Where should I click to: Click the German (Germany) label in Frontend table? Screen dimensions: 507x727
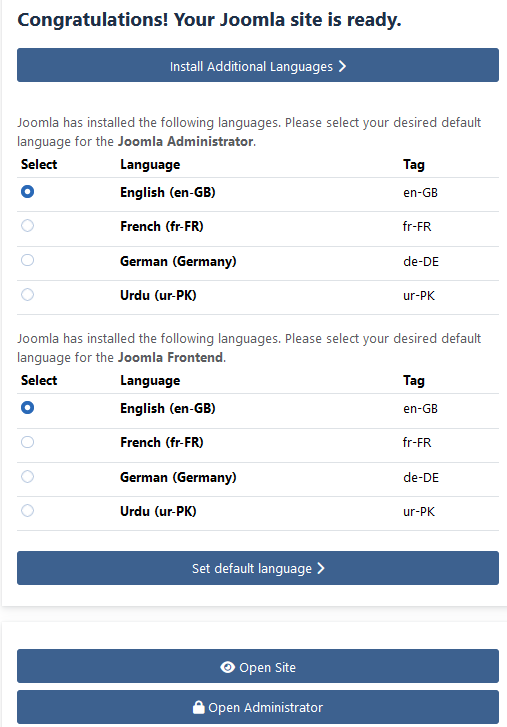(x=178, y=477)
